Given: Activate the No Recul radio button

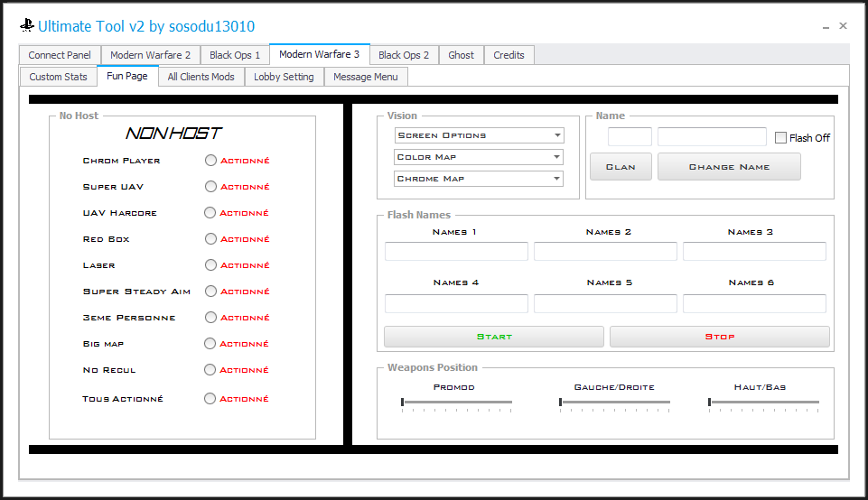Looking at the screenshot, I should [x=210, y=369].
